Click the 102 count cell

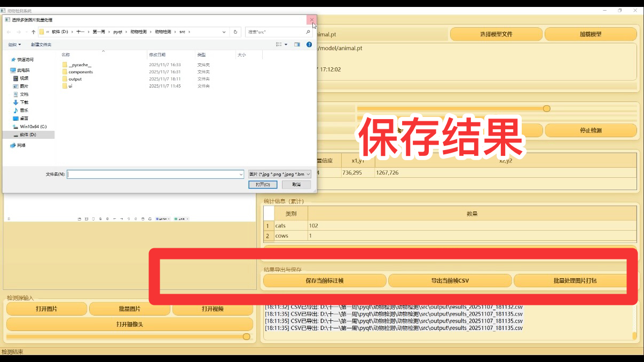coord(472,226)
